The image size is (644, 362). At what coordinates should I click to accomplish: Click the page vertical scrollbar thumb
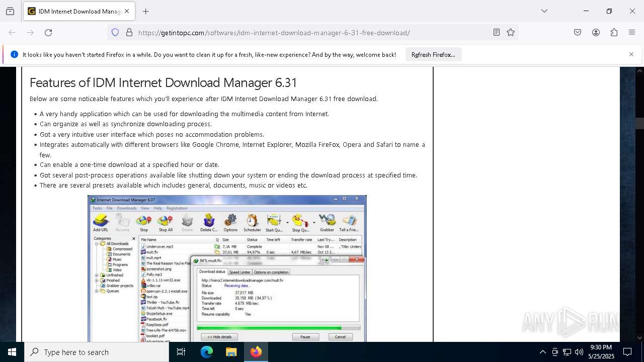coord(639,124)
